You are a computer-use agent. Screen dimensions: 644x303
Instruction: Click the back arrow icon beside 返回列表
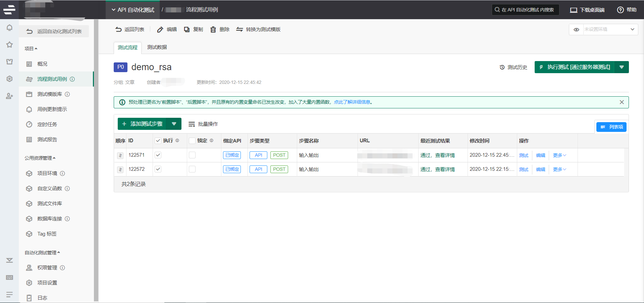click(x=118, y=30)
